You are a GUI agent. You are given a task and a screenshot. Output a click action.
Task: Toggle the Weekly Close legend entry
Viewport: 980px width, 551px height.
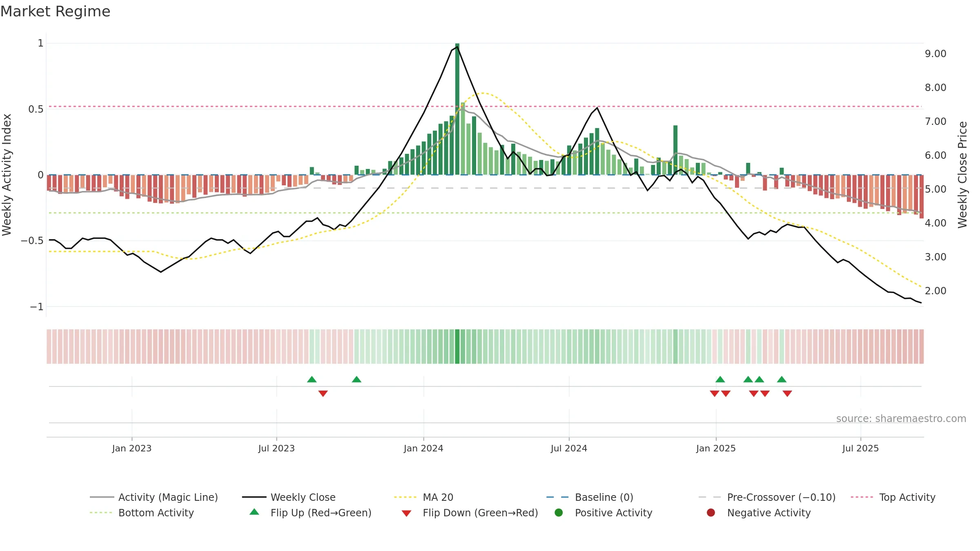coord(289,497)
